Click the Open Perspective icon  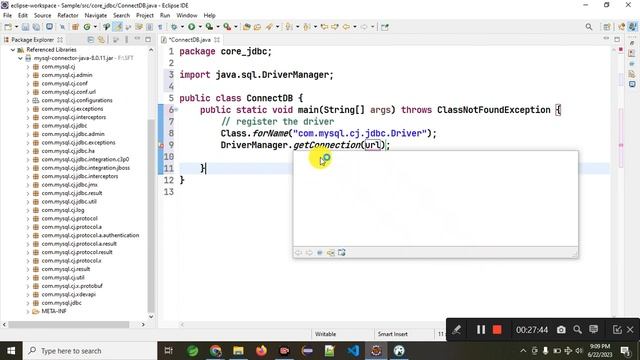(x=607, y=27)
